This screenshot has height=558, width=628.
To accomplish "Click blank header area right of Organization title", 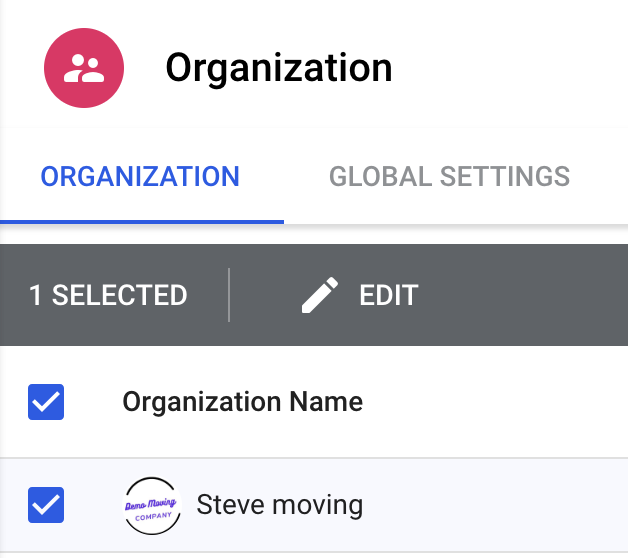I will [510, 68].
